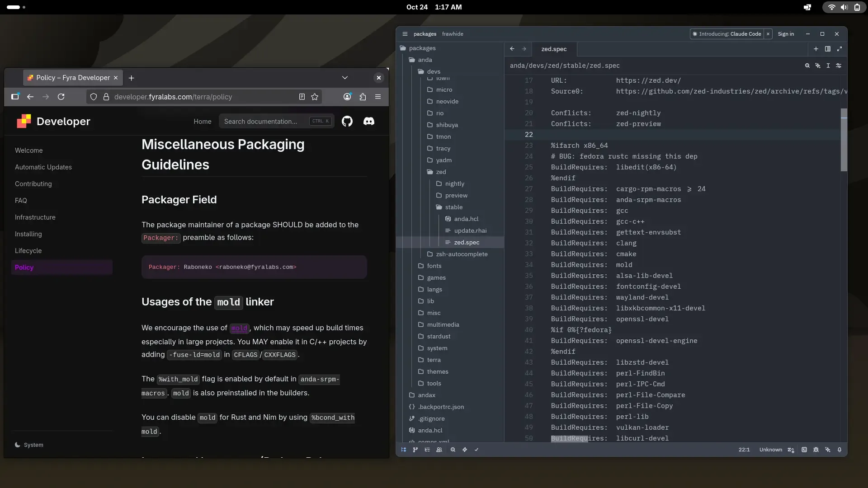
Task: Open notifications bell icon in Zed
Action: click(840, 450)
